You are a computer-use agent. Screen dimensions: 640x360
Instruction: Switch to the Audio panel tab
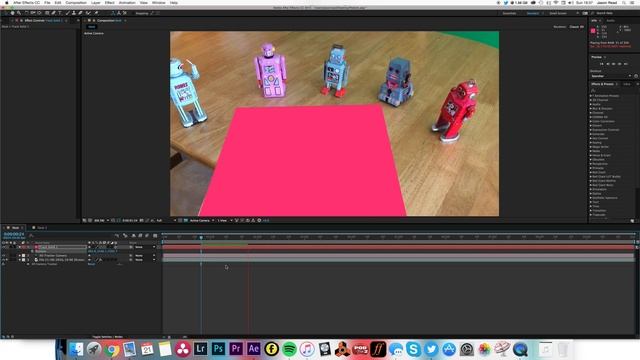(x=610, y=20)
